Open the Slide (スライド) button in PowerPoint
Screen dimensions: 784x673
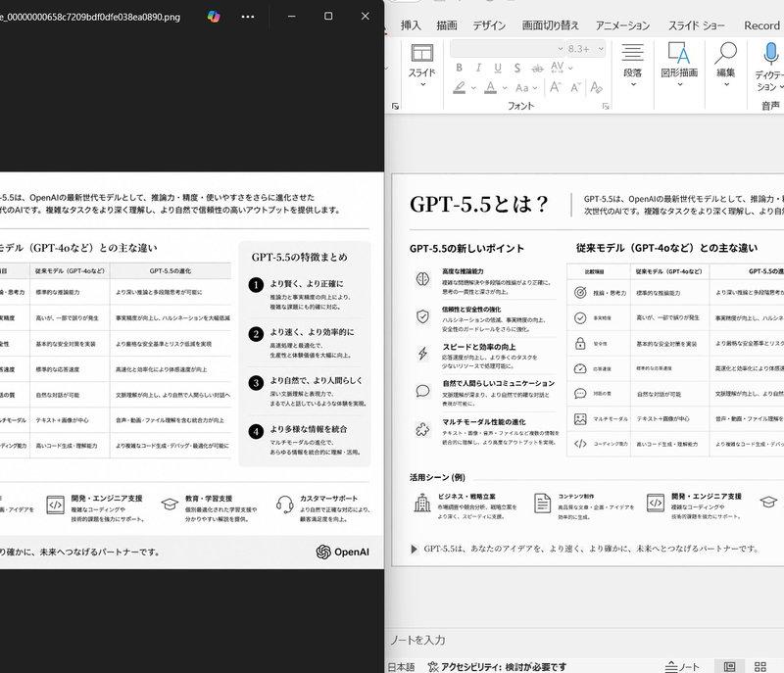[422, 66]
